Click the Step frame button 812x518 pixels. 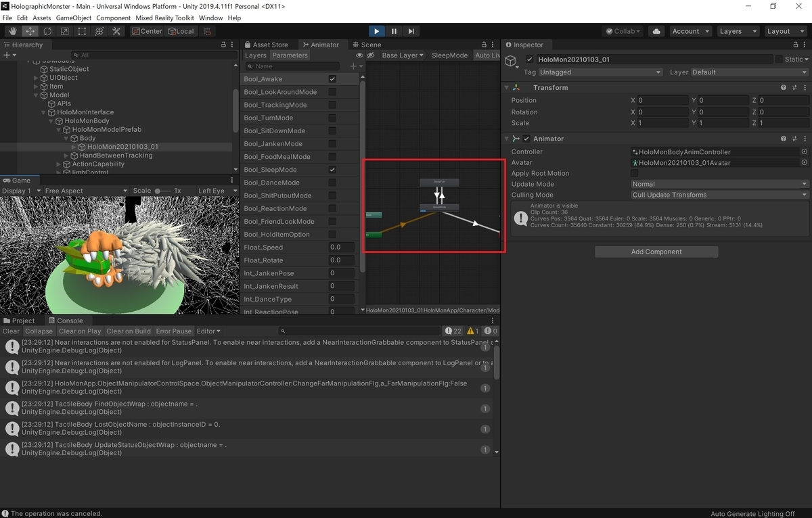pyautogui.click(x=411, y=31)
